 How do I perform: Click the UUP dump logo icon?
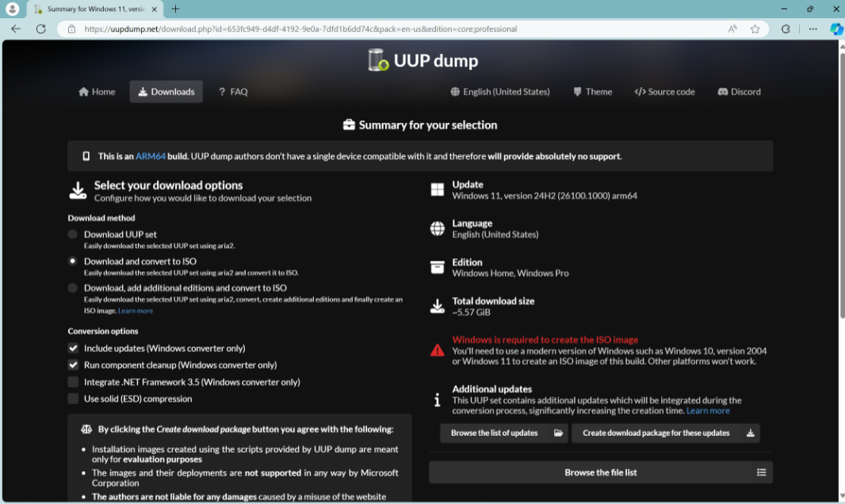(378, 60)
